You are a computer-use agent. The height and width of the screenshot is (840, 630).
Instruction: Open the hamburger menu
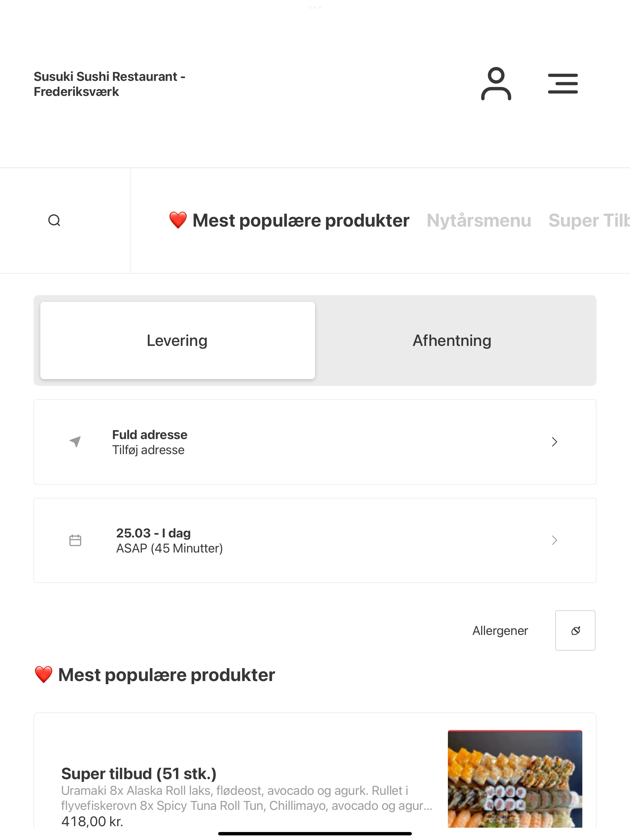pyautogui.click(x=563, y=84)
